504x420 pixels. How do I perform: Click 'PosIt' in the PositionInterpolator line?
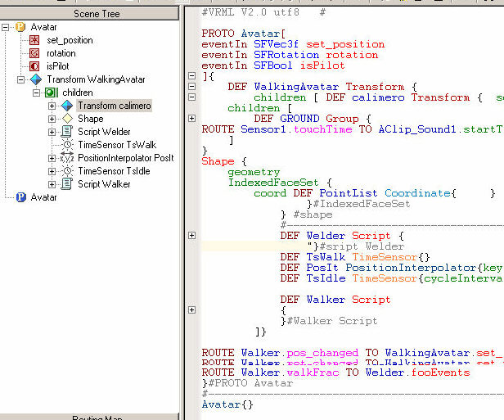322,268
